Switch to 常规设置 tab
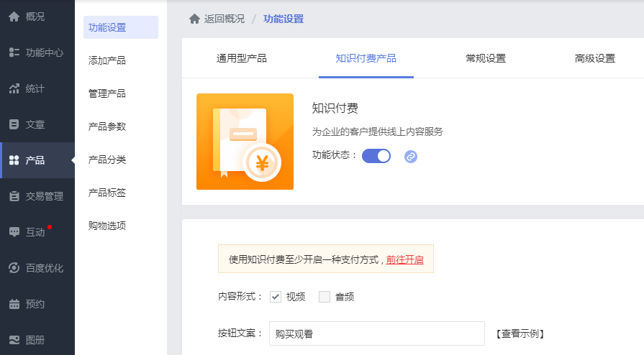 tap(486, 58)
